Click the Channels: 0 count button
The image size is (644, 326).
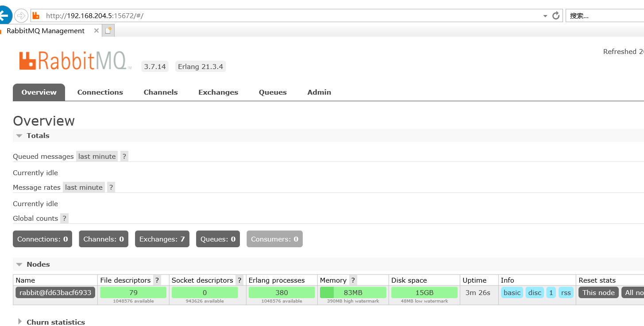coord(104,239)
